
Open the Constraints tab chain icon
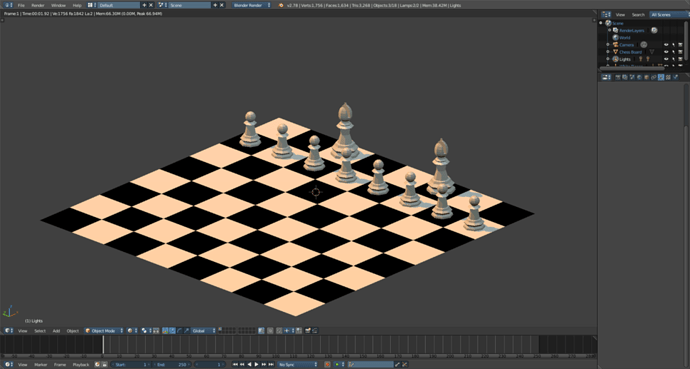[653, 77]
